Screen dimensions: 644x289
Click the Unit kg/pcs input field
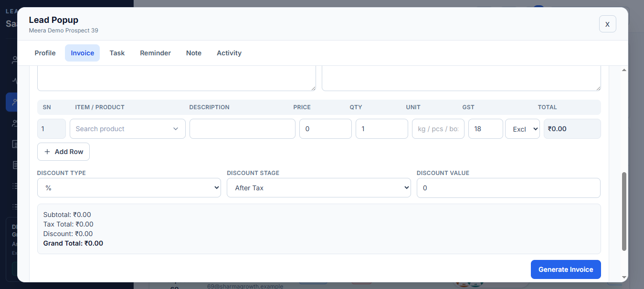click(x=438, y=129)
